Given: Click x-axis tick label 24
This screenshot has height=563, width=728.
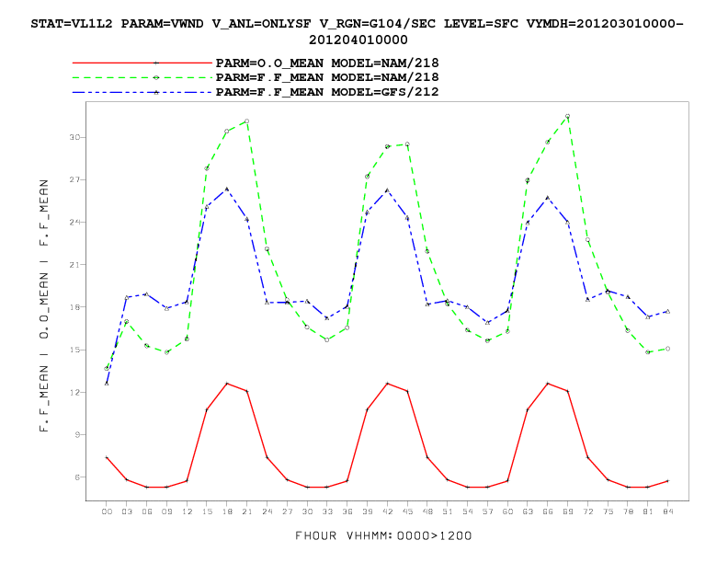Looking at the screenshot, I should point(267,511).
